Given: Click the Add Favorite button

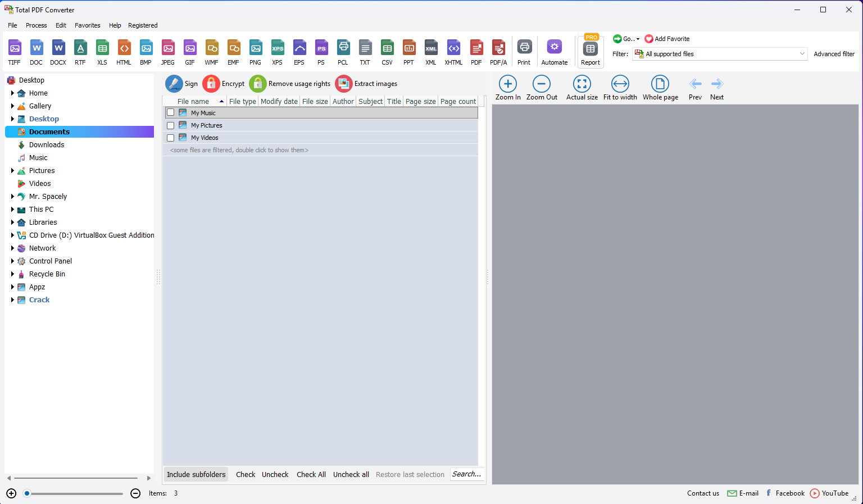Looking at the screenshot, I should pos(667,39).
